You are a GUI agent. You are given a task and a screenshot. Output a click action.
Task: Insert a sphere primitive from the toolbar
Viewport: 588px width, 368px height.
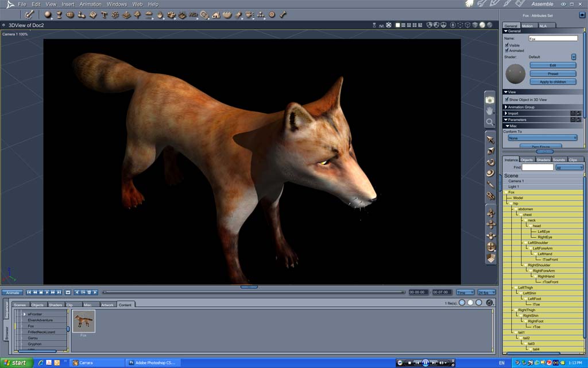coord(48,14)
